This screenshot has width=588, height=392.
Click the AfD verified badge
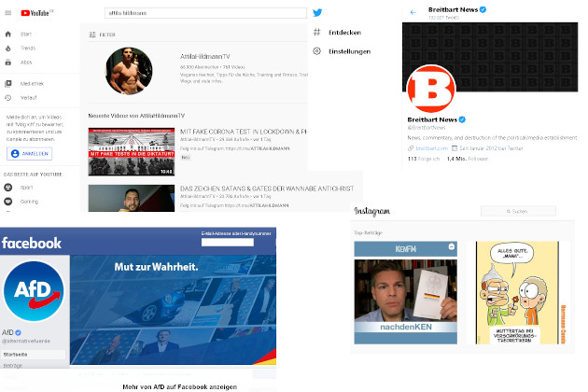point(19,332)
